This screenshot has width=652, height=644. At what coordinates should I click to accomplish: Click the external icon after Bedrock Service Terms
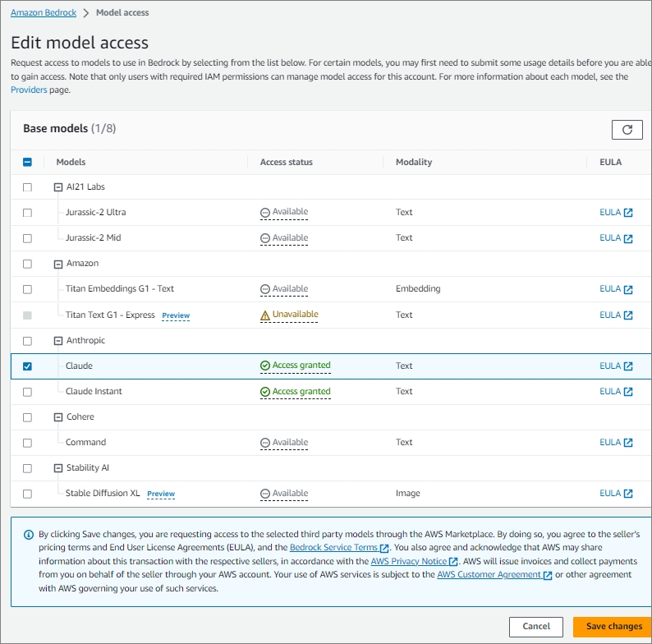pos(383,548)
